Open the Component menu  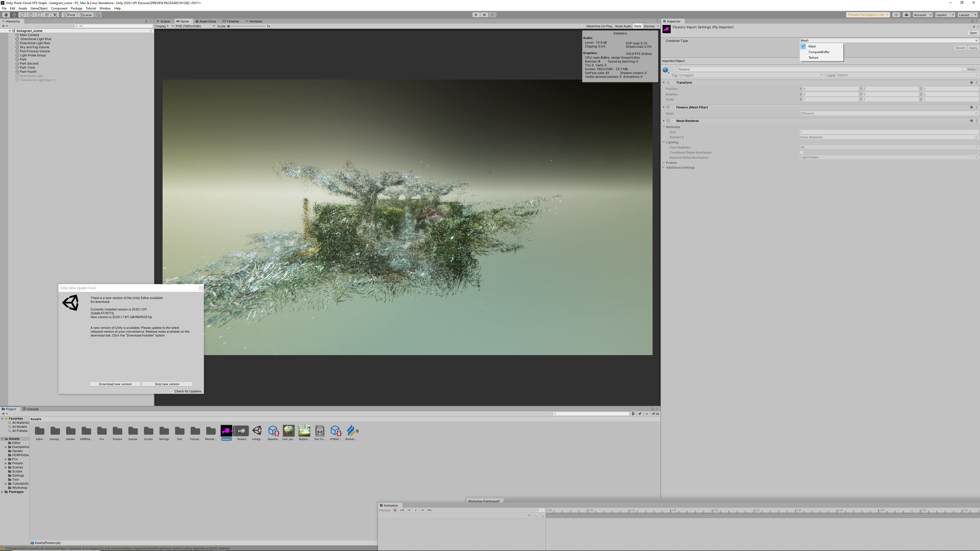59,8
